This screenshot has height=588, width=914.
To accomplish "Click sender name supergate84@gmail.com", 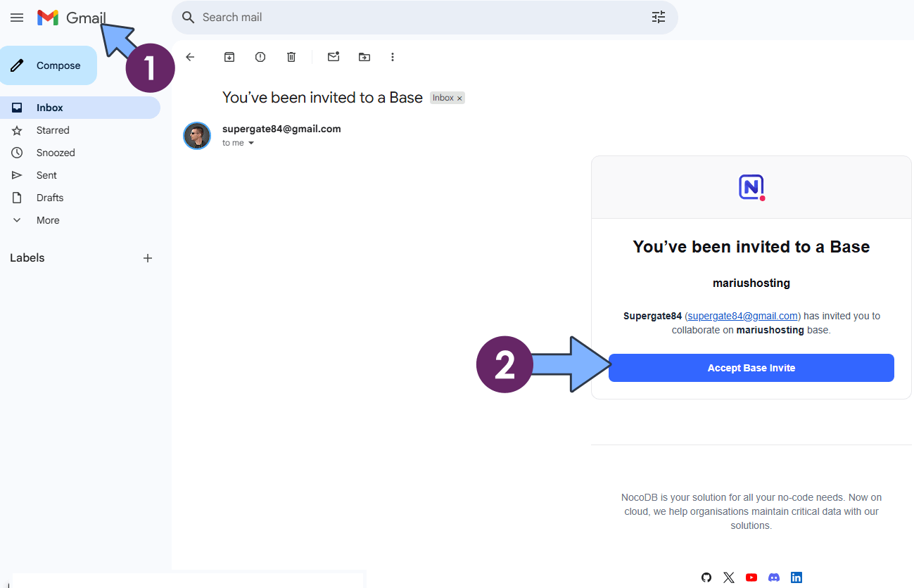I will (281, 129).
